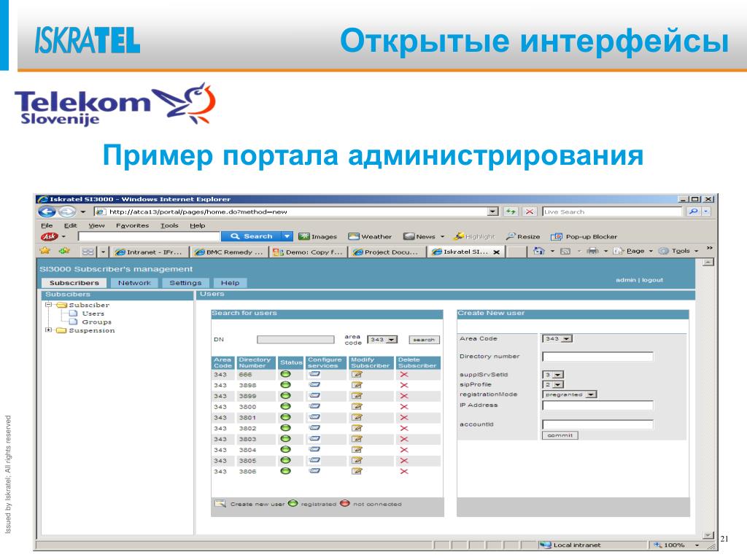The height and width of the screenshot is (560, 747).
Task: Select Users in the Subscriber tree
Action: pos(93,314)
